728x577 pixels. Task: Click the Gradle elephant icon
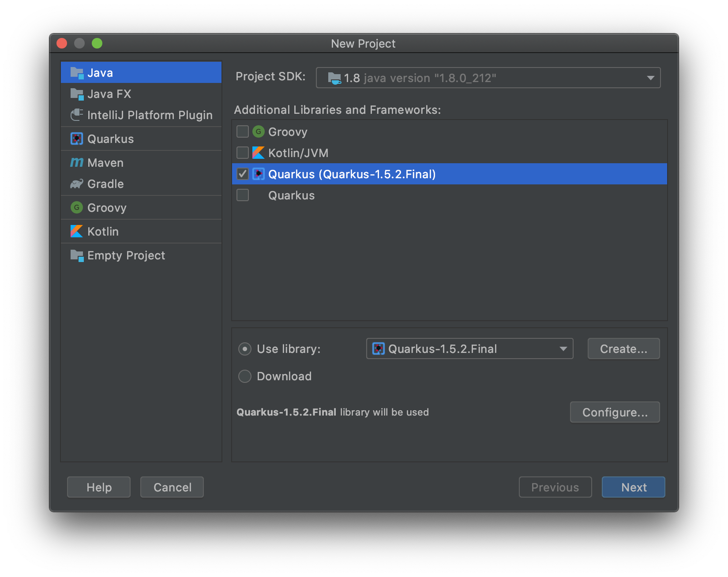point(77,184)
